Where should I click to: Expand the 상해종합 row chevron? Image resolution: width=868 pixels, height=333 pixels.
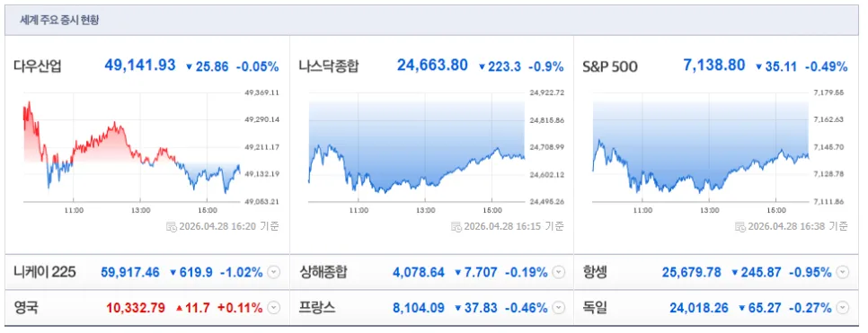point(559,272)
